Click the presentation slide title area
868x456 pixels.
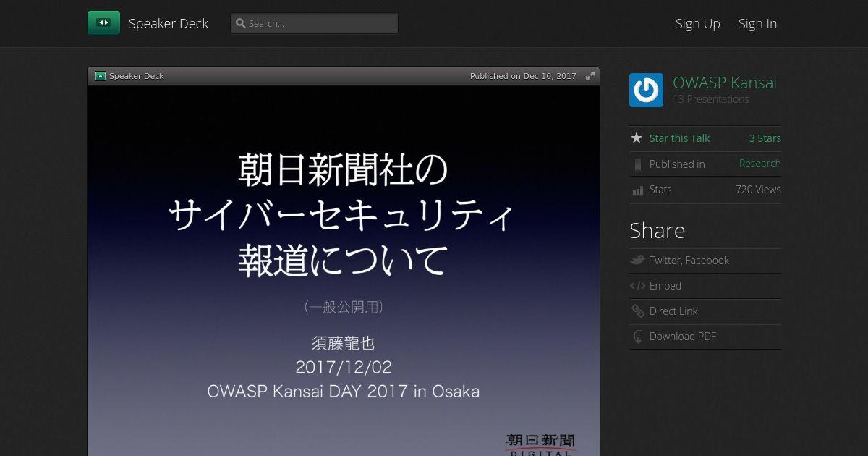[343, 215]
